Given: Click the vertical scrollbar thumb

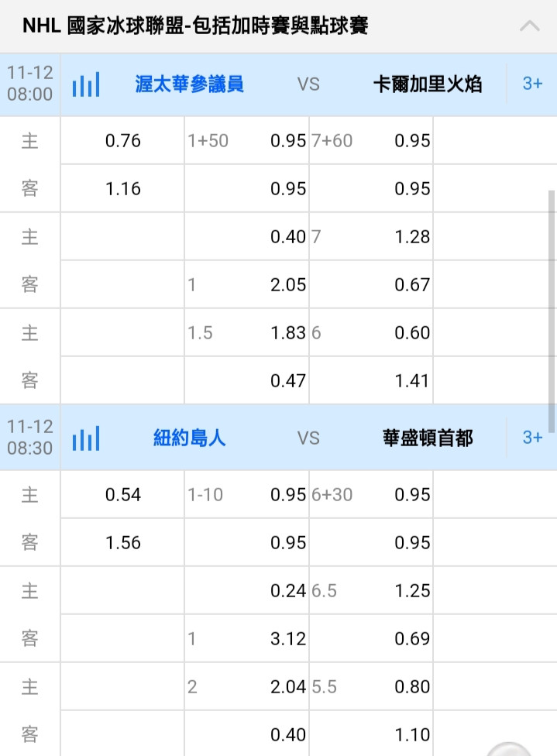Looking at the screenshot, I should [552, 311].
